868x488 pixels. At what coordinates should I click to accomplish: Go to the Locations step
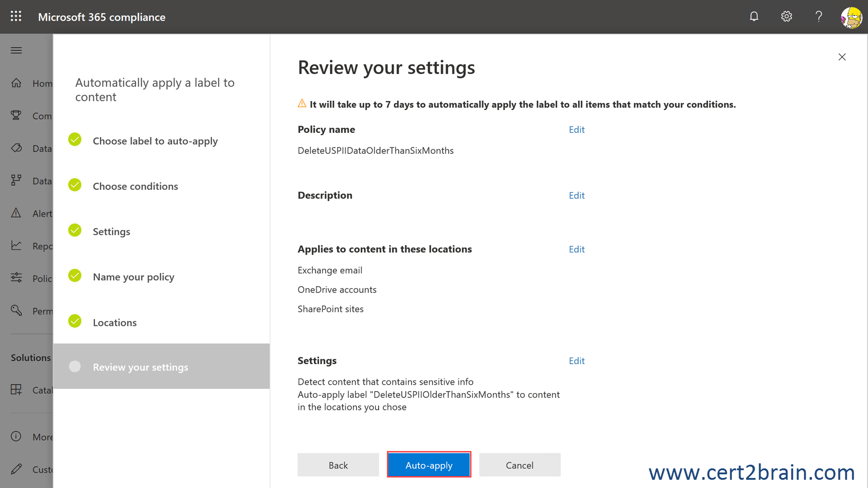115,322
